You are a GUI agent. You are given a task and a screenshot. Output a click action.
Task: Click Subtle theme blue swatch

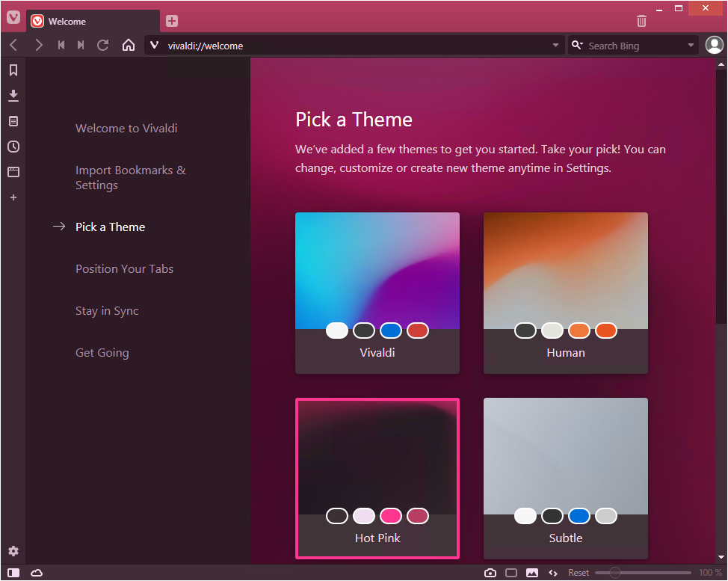point(579,516)
